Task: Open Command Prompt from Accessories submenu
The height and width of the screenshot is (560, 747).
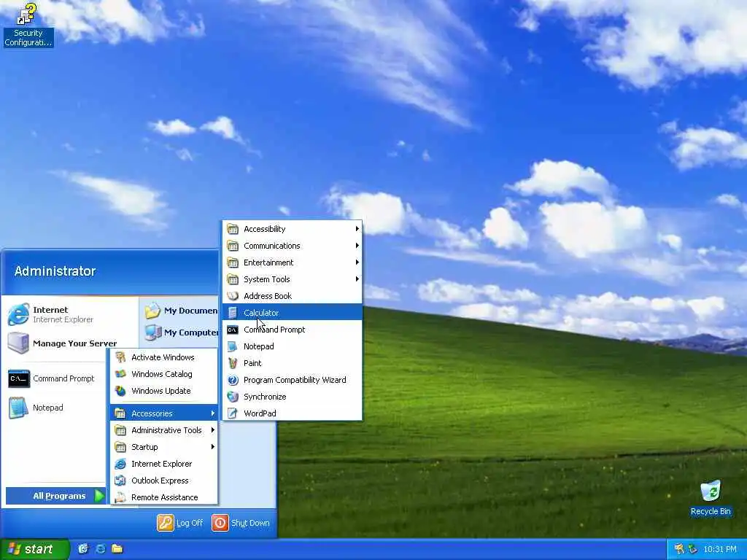Action: point(293,330)
